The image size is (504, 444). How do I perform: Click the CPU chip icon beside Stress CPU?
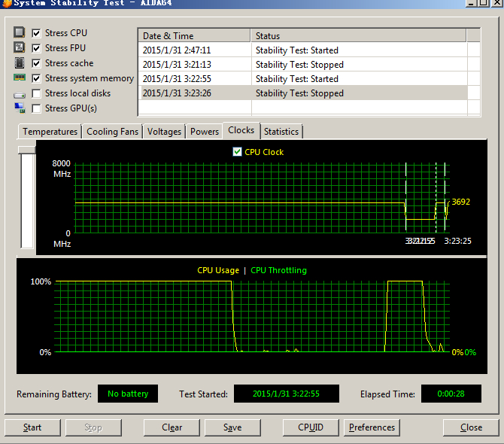tap(20, 32)
